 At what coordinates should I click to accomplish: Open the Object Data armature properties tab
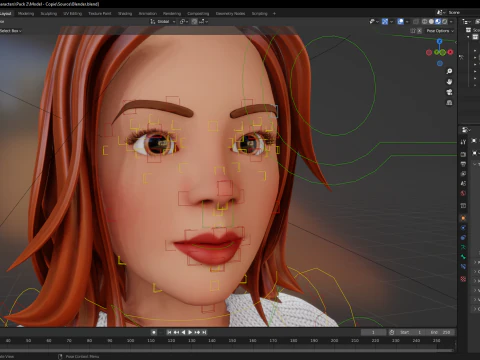click(463, 247)
